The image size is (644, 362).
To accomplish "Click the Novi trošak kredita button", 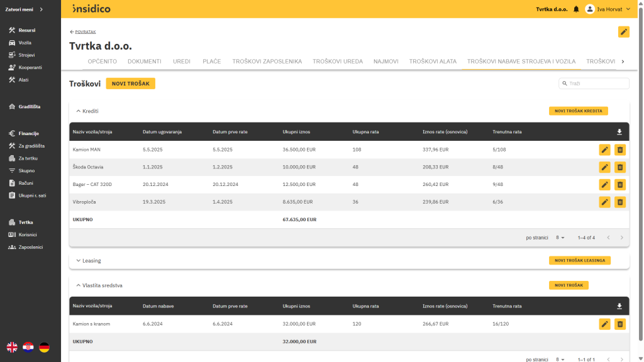I will pos(579,111).
